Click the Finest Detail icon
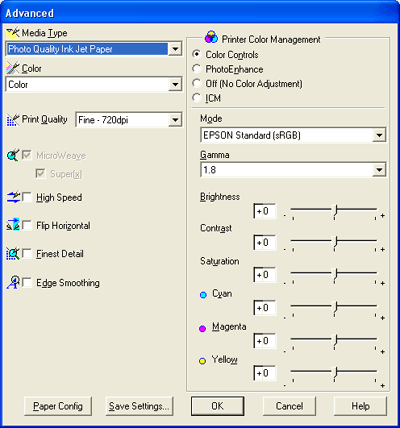The height and width of the screenshot is (428, 400). click(13, 254)
